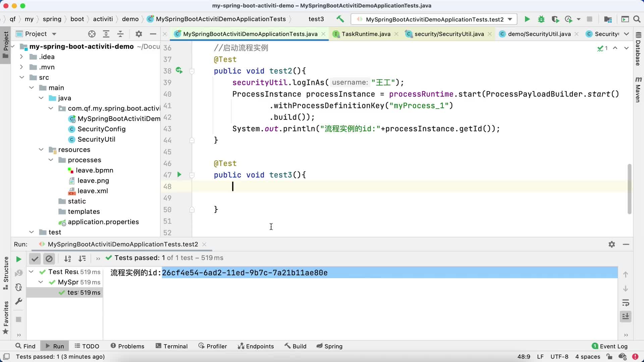Click LF line separator in status bar
Image resolution: width=644 pixels, height=362 pixels.
[x=540, y=357]
